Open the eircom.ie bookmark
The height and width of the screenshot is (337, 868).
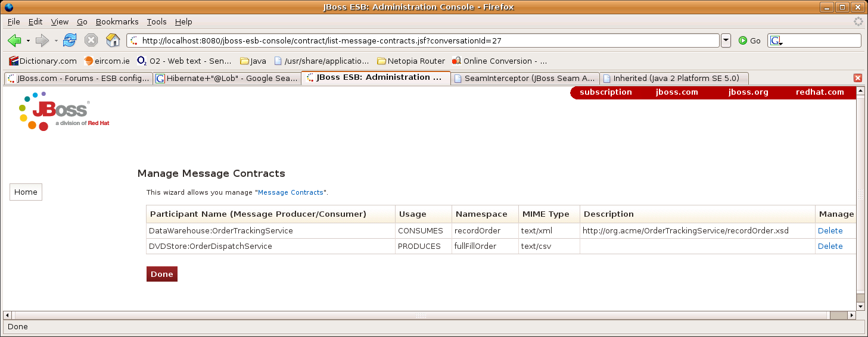point(107,61)
